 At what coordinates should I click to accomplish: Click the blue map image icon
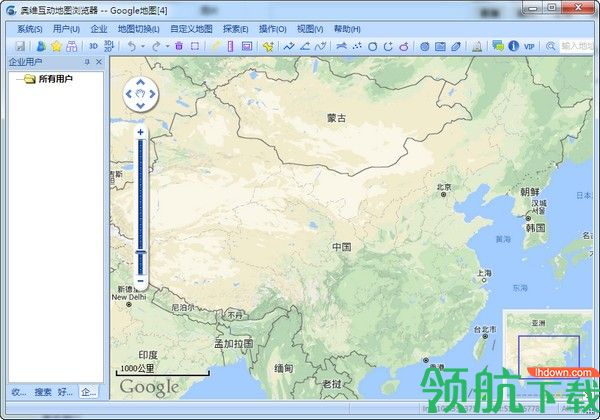pyautogui.click(x=440, y=47)
